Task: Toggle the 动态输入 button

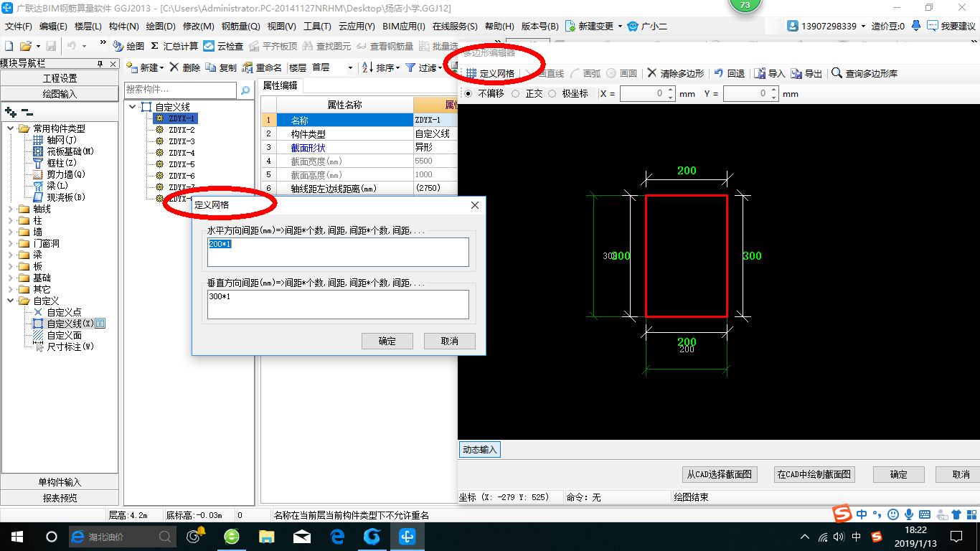Action: pos(480,450)
